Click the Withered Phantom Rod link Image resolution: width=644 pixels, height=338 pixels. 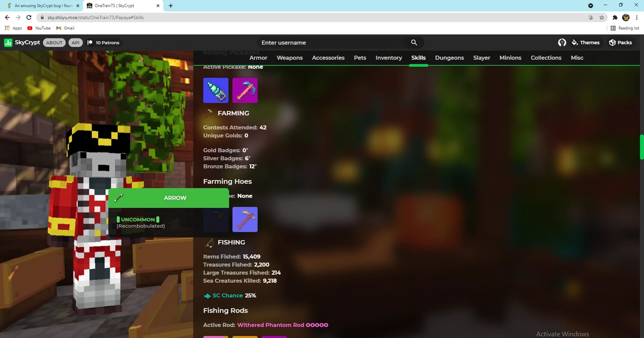272,325
